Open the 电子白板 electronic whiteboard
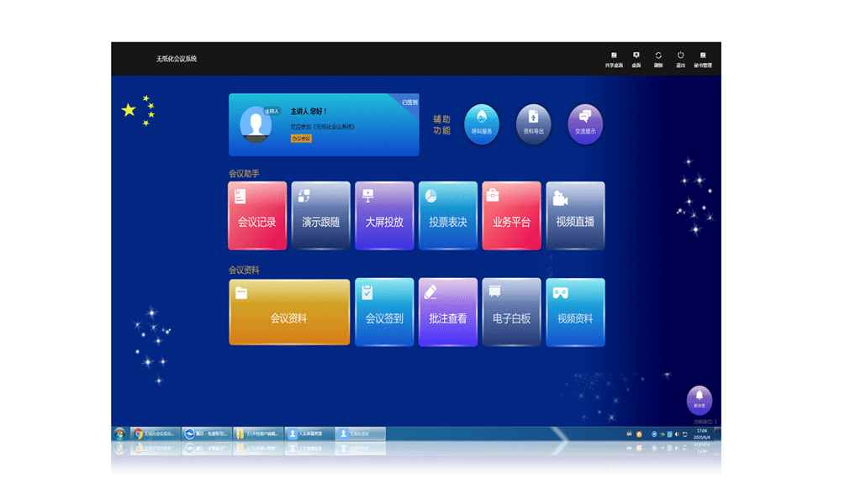866x504 pixels. pyautogui.click(x=511, y=312)
